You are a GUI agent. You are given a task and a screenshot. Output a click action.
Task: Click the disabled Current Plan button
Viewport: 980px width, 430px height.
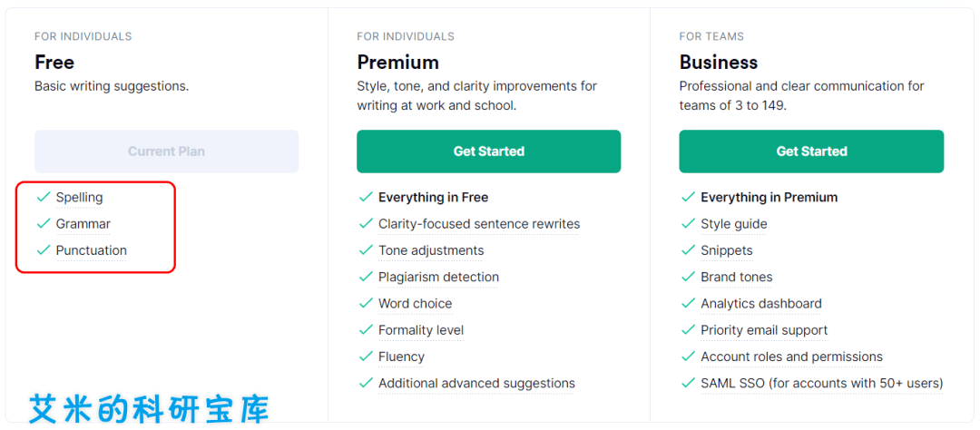pyautogui.click(x=166, y=151)
